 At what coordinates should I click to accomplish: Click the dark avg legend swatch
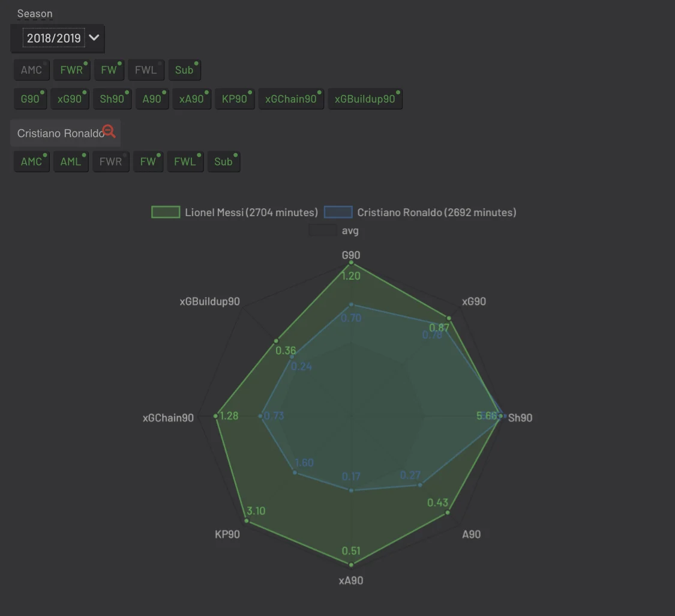pyautogui.click(x=322, y=231)
